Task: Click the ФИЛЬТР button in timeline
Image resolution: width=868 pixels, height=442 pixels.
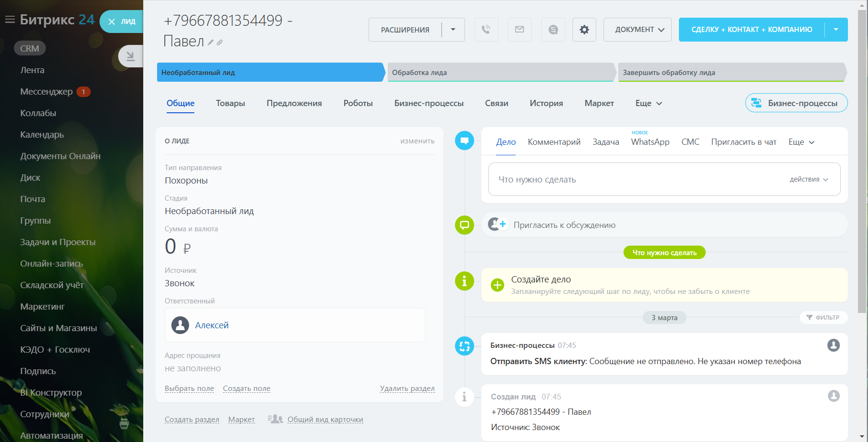Action: coord(823,317)
